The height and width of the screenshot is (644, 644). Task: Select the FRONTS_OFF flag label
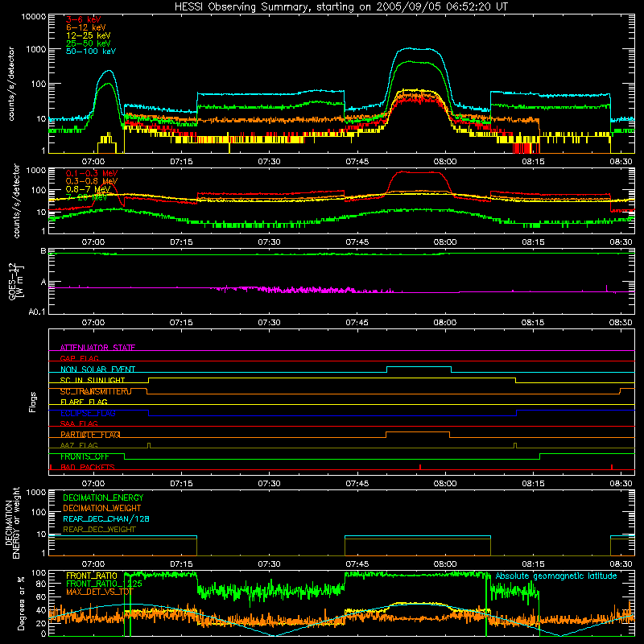tap(85, 456)
